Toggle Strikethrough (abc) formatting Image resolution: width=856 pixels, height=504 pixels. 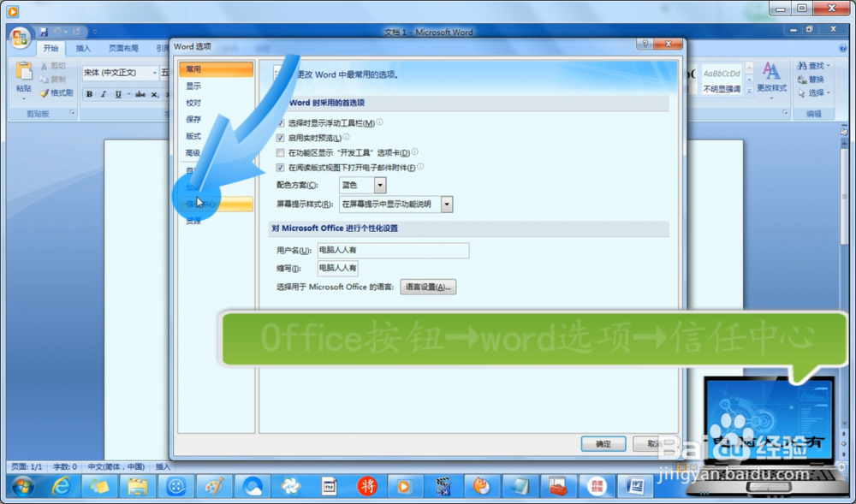click(140, 94)
